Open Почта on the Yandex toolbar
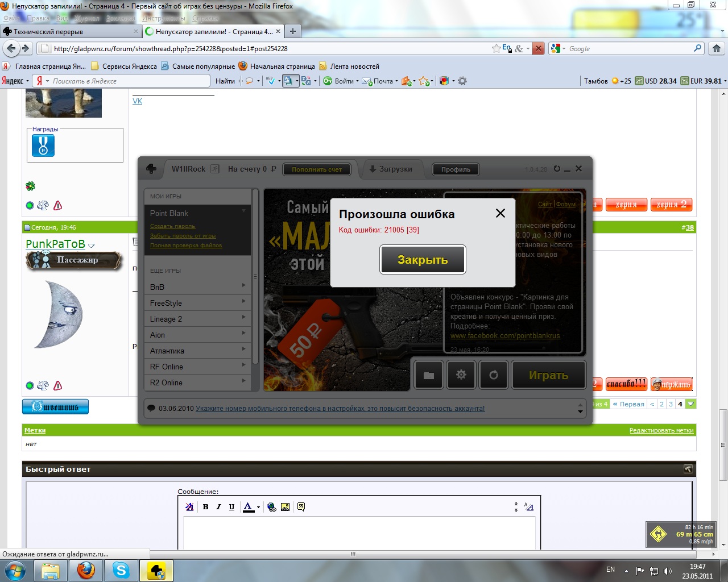The image size is (728, 582). point(380,81)
